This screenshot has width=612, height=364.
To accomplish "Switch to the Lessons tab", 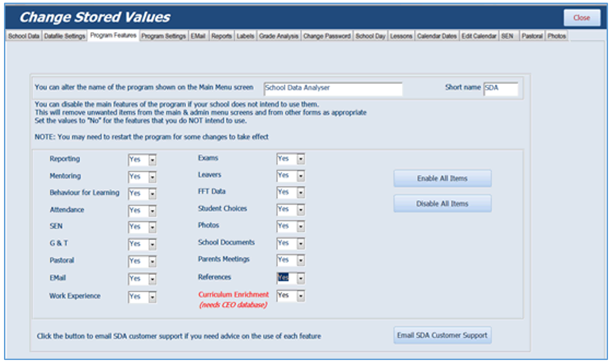I will [401, 36].
